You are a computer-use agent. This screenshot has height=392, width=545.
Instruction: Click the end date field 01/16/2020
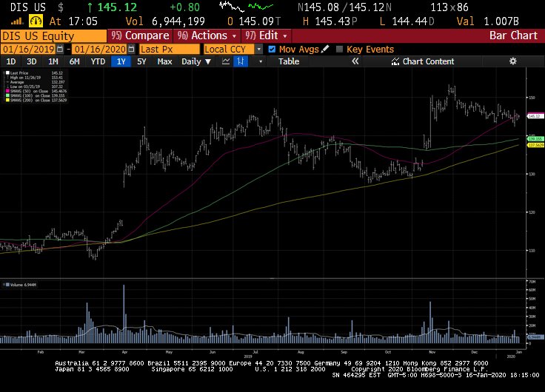click(100, 49)
